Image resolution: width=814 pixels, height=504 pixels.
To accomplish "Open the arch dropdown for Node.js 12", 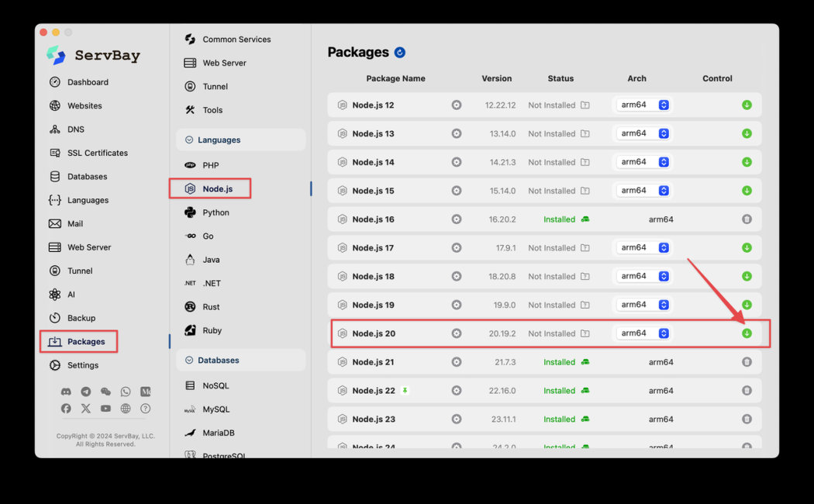I will [643, 105].
